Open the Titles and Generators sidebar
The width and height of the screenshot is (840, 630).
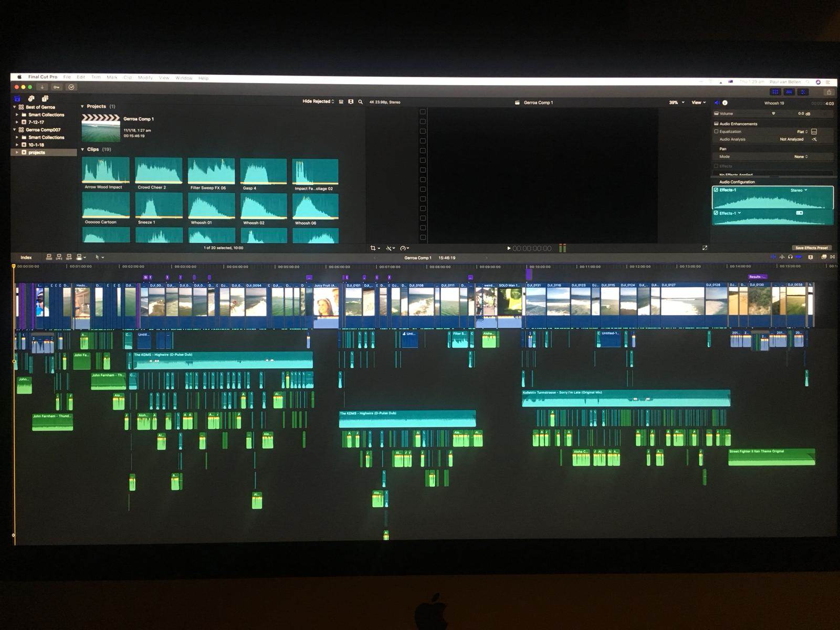click(45, 99)
